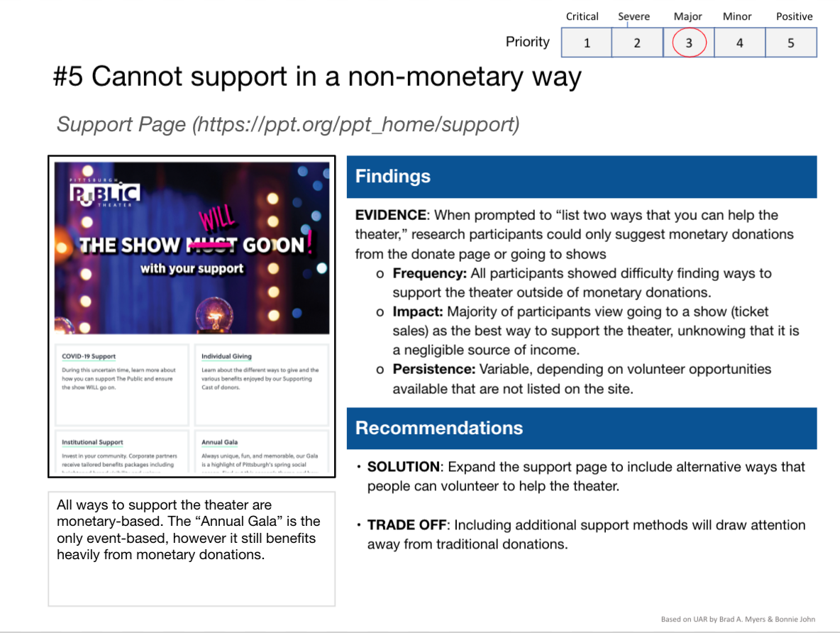Click the slide title '#5 Cannot support in a non-monetary way'
Screen dimensions: 840x633
(317, 77)
